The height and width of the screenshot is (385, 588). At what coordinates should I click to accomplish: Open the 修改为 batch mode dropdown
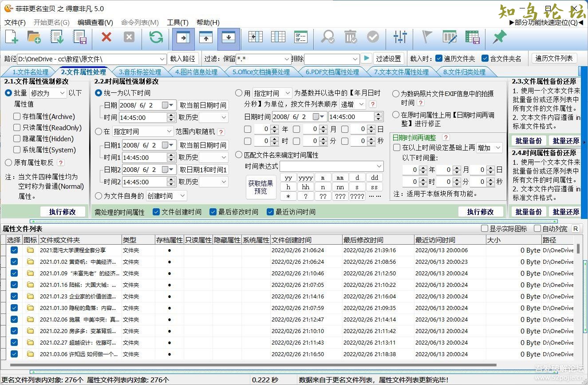[x=48, y=93]
